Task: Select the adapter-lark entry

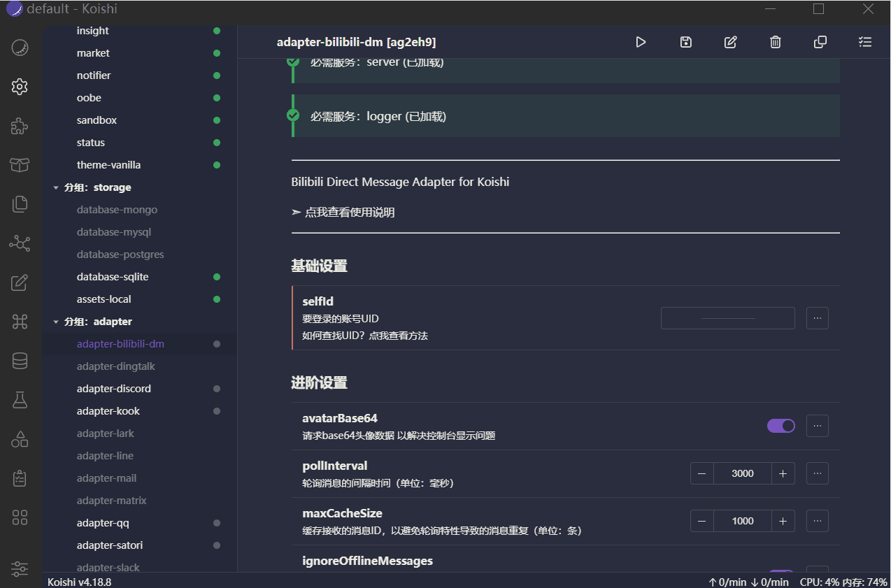Action: 139,433
